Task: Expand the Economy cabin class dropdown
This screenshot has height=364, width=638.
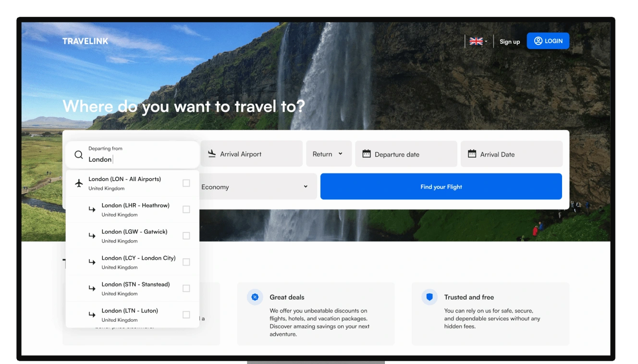Action: tap(257, 186)
